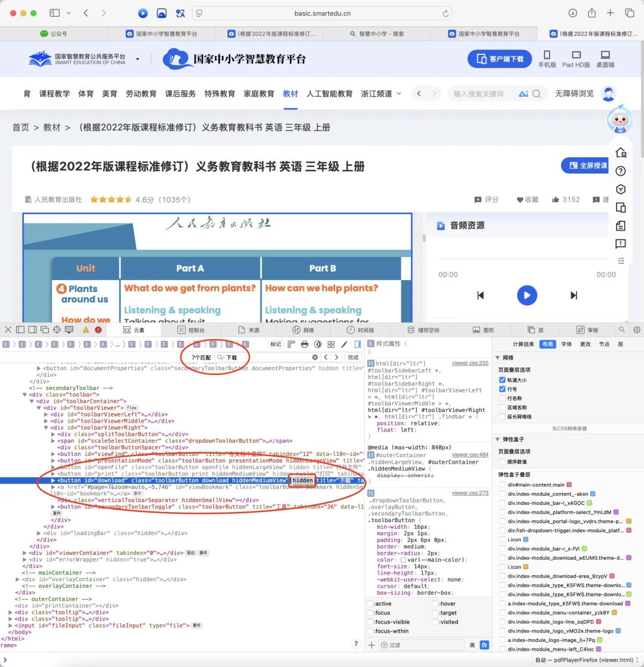Expand the toolbarViewerLeft div node
Screen dimensions: 644x667
click(x=46, y=414)
